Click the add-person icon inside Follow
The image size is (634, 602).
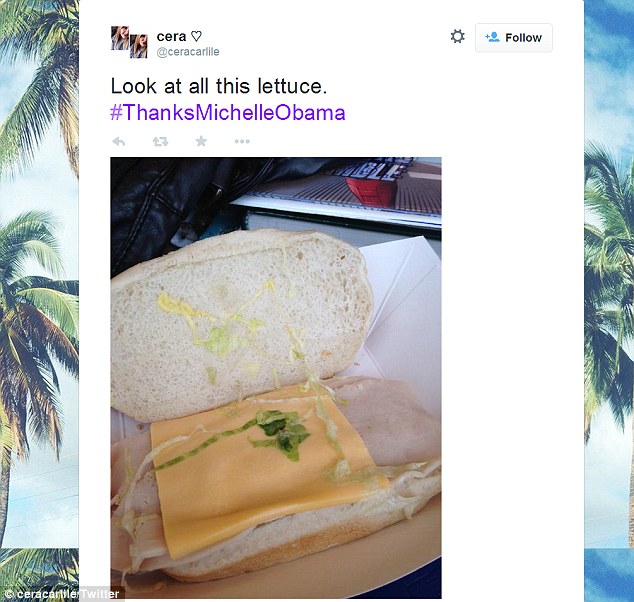pyautogui.click(x=492, y=37)
